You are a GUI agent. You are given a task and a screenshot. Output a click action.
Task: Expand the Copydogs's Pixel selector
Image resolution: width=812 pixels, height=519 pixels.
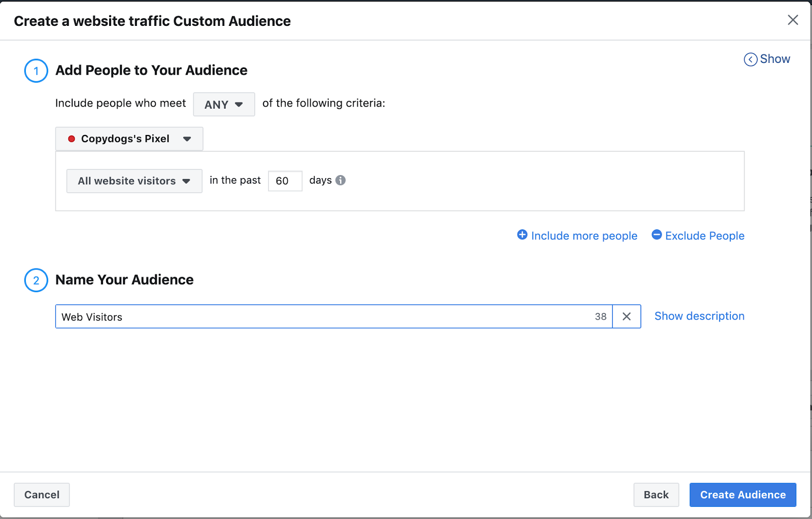tap(129, 139)
